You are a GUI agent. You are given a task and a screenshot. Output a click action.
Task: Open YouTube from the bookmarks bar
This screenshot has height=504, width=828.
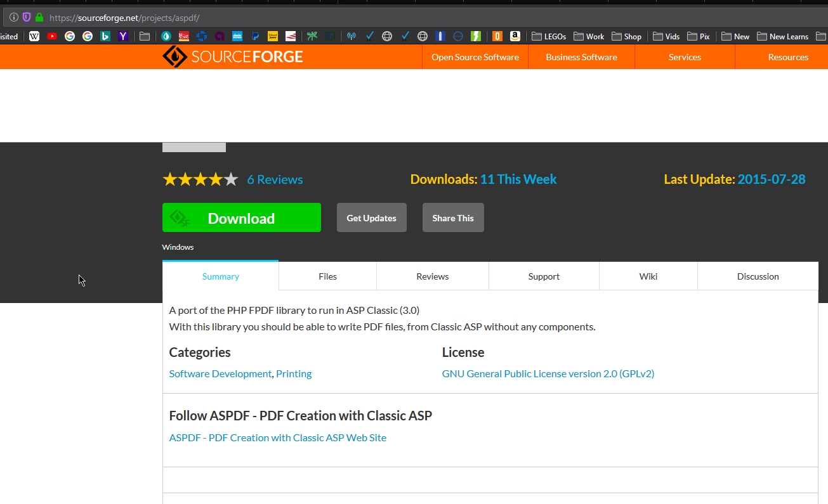pos(52,36)
